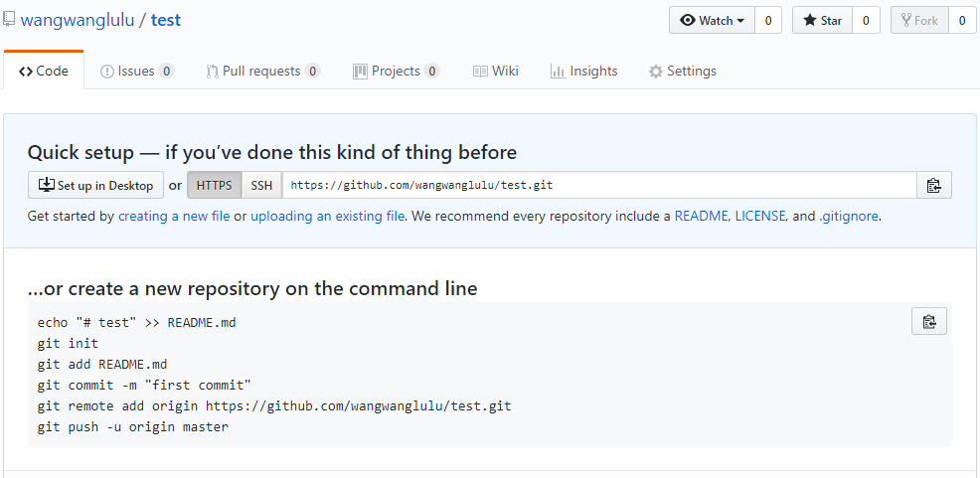
Task: Click the Fork button
Action: click(919, 21)
